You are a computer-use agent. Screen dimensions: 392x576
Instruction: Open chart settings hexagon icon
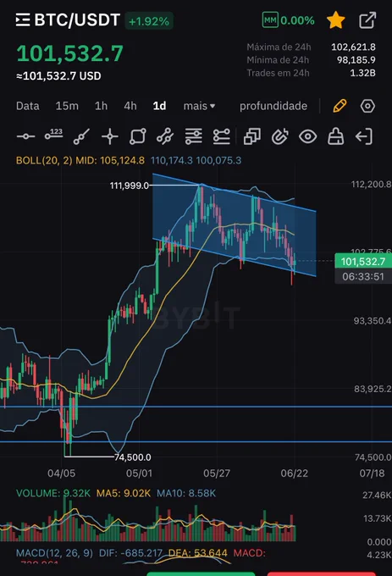point(367,106)
